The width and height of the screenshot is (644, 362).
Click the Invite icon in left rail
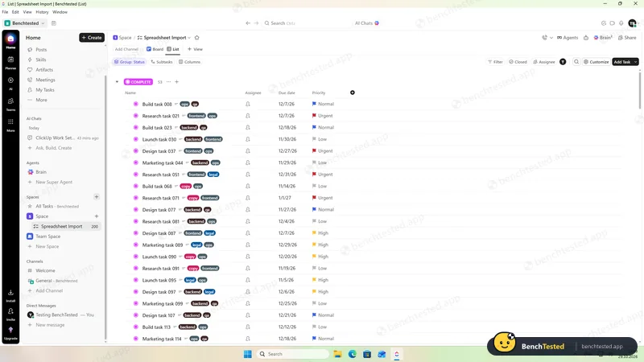click(10, 314)
